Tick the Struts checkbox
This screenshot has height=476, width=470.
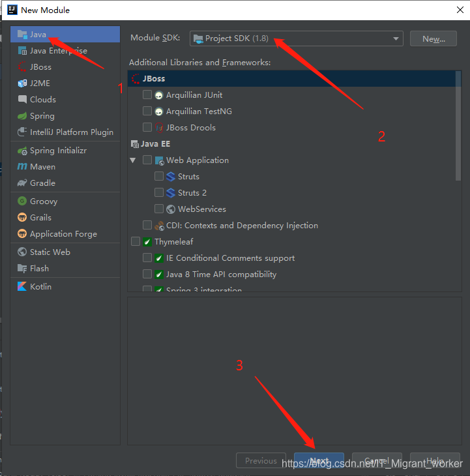point(159,176)
